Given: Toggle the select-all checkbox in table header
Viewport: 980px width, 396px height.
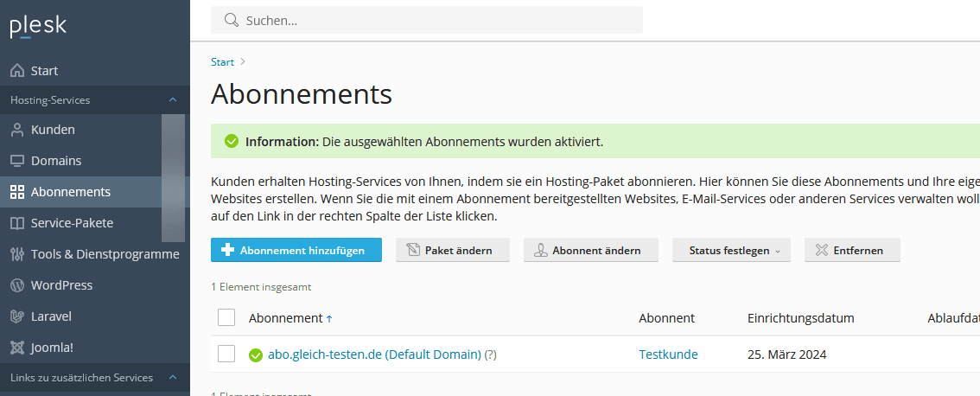Looking at the screenshot, I should [x=226, y=318].
